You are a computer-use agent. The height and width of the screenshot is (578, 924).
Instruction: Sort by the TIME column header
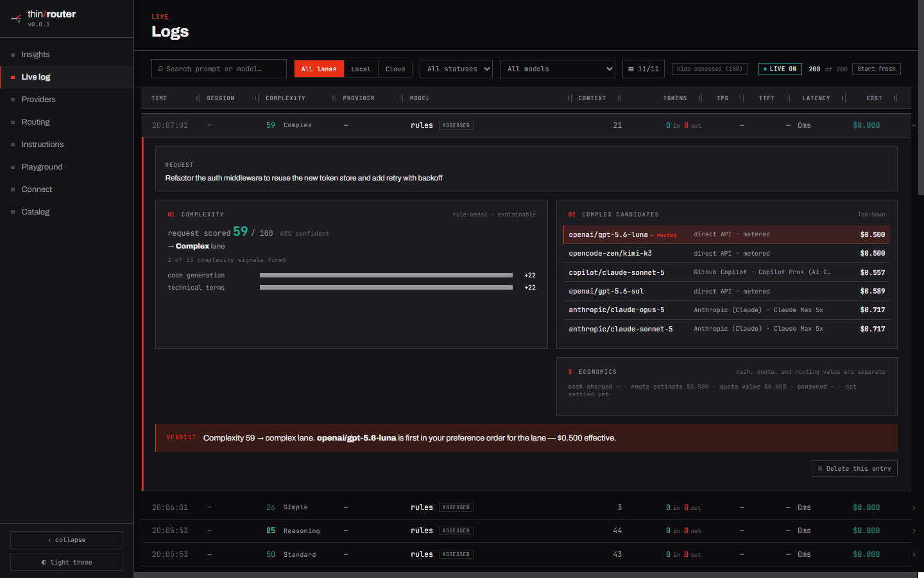[159, 98]
